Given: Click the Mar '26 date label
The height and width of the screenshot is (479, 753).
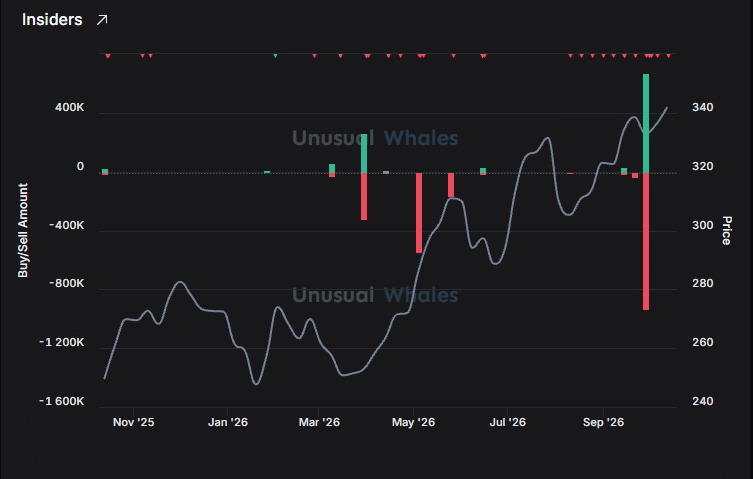Looking at the screenshot, I should tap(319, 422).
